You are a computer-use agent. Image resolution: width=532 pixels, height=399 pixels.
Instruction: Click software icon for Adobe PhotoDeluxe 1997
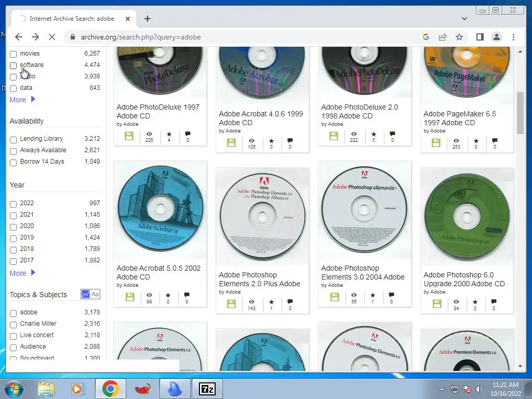(x=129, y=137)
